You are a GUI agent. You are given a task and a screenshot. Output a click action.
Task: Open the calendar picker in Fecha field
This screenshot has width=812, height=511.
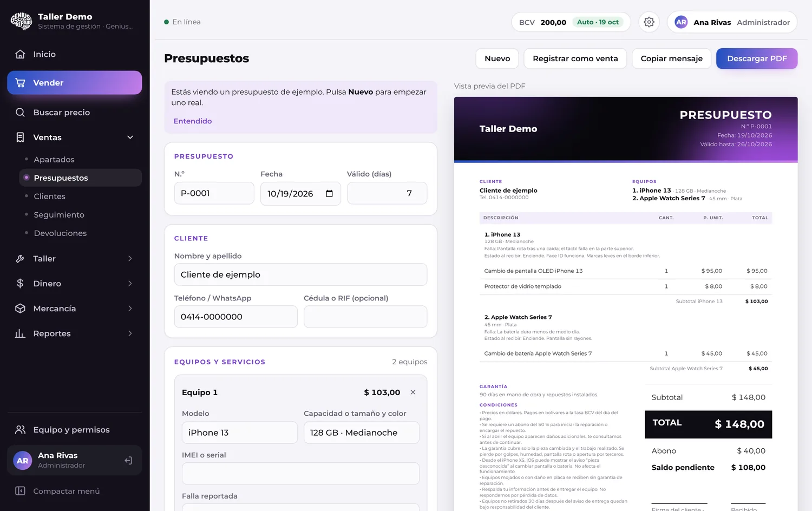(x=329, y=194)
